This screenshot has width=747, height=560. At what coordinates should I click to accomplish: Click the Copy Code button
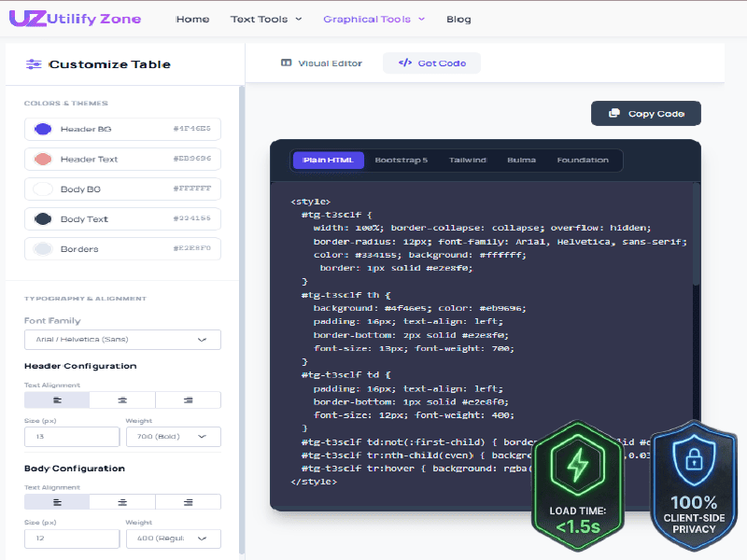pos(645,113)
